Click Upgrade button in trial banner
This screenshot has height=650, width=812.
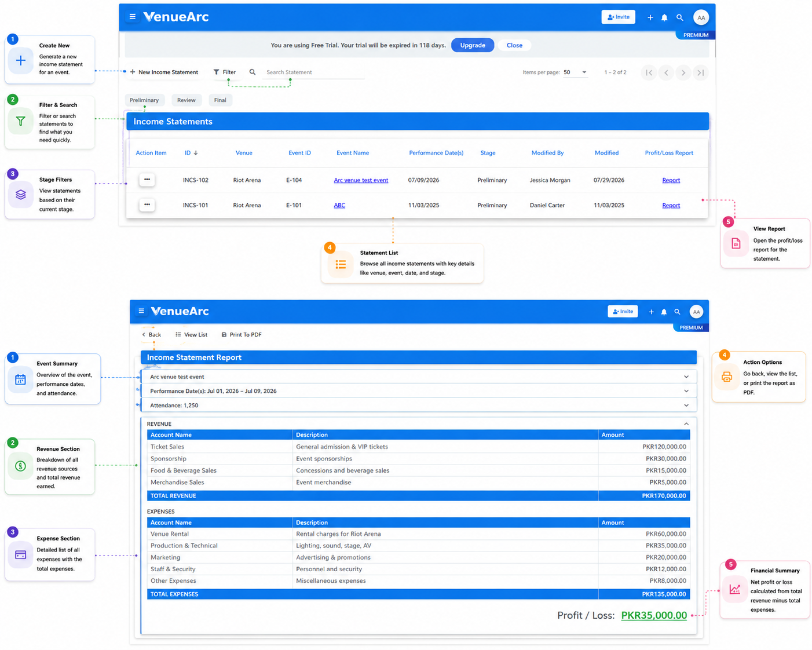(473, 45)
